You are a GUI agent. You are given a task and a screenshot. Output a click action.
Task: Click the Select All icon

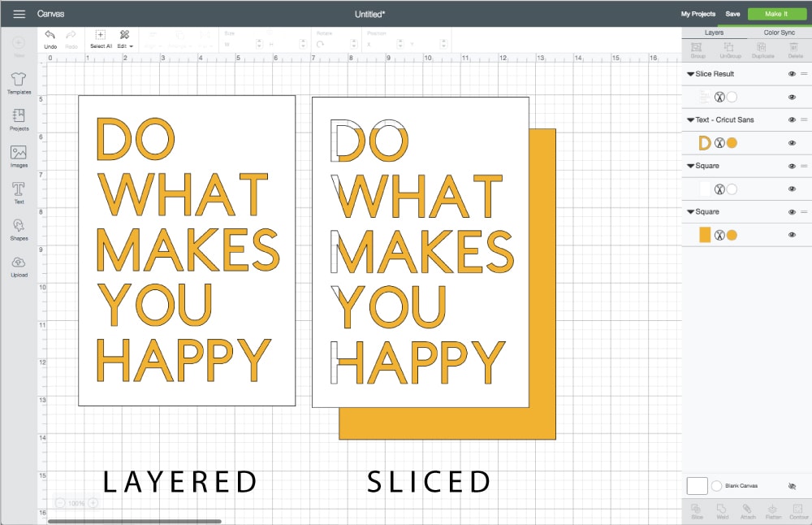[101, 36]
